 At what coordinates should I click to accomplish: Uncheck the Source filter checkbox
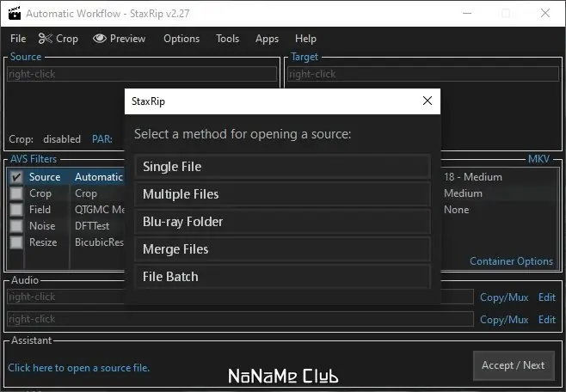tap(15, 177)
